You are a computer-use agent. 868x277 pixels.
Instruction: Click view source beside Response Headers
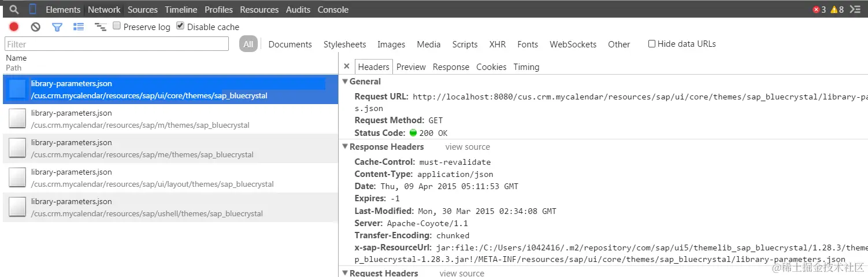click(467, 147)
